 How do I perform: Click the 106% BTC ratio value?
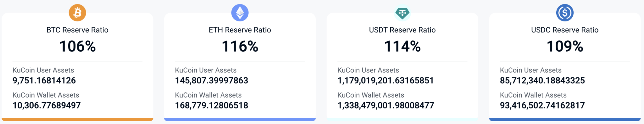[77, 46]
